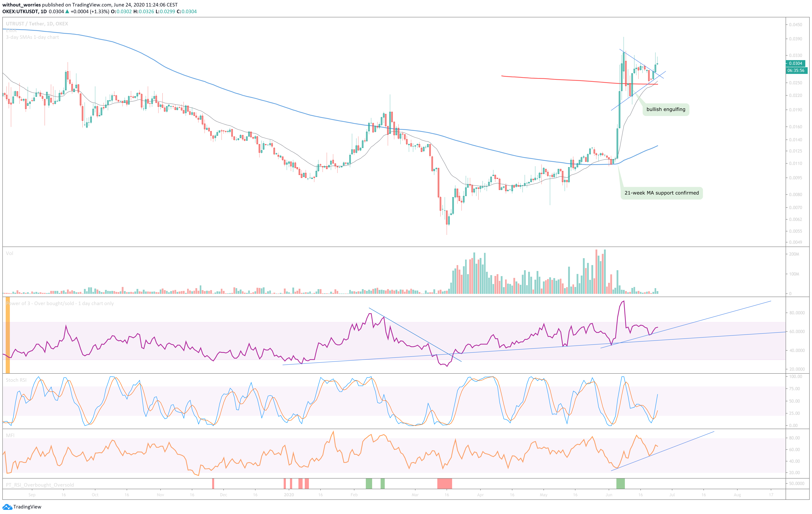Select the Stoch RSI indicator label

[16, 380]
